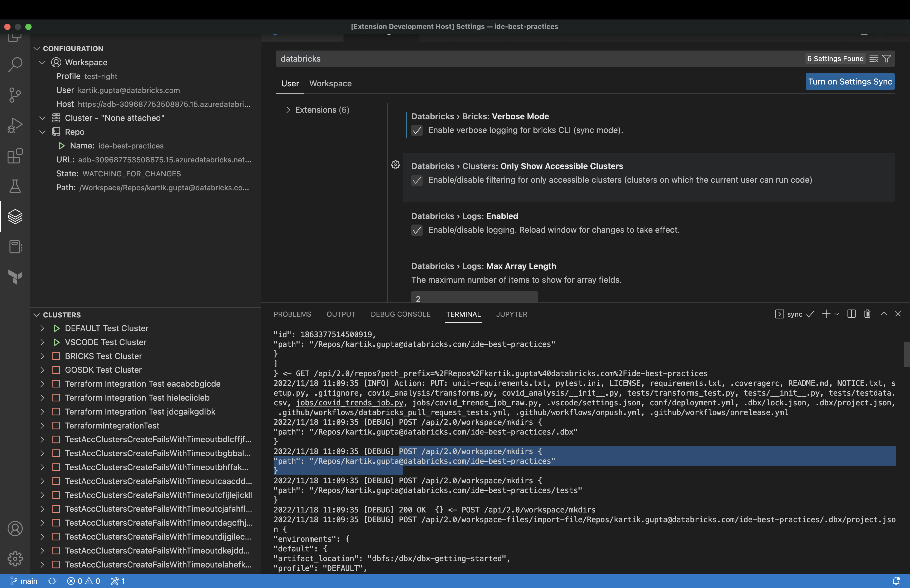Expand DEFAULT Test Cluster tree item
This screenshot has height=588, width=910.
click(x=42, y=328)
